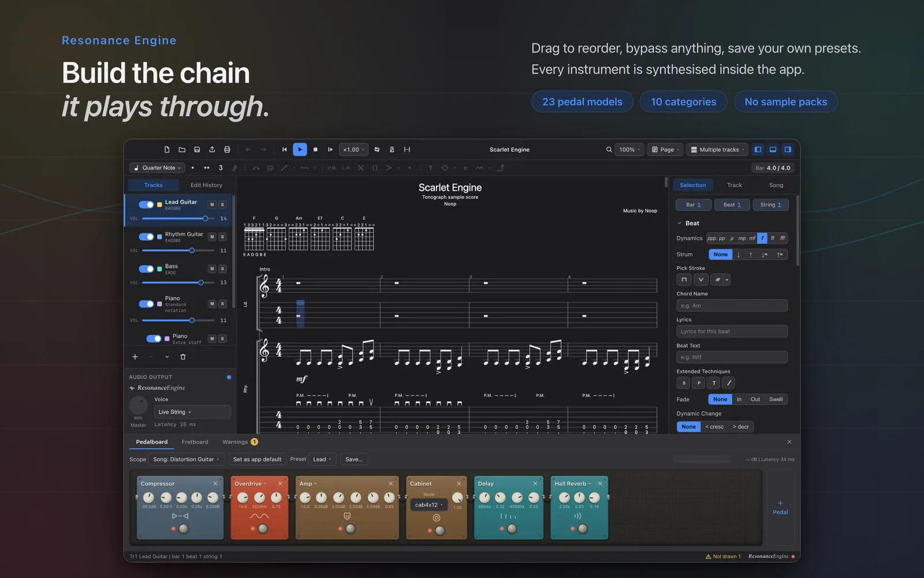Open the cab4x12 cabinet model dropdown
The width and height of the screenshot is (924, 578).
click(429, 505)
